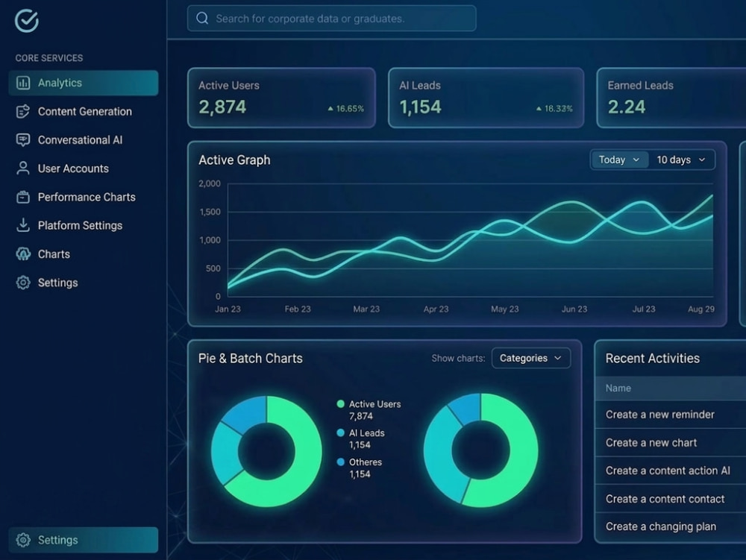Click the 'Active Graph' title
This screenshot has width=746, height=560.
click(234, 160)
